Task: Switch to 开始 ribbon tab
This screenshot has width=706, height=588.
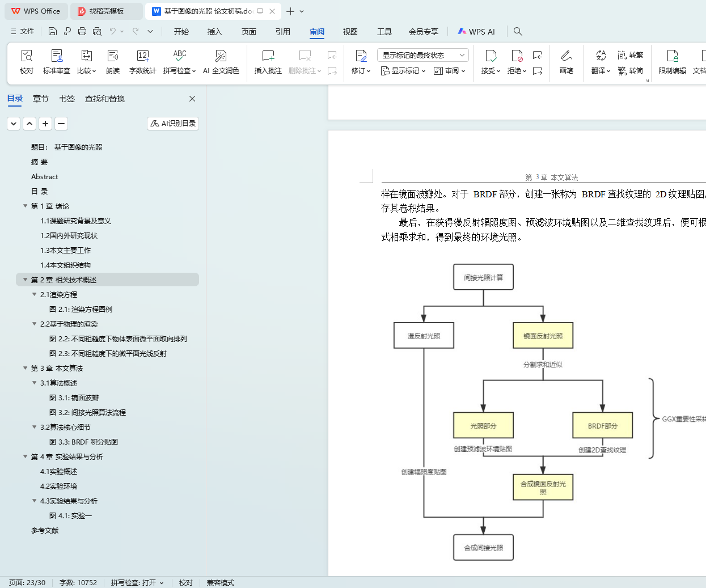Action: [x=181, y=32]
